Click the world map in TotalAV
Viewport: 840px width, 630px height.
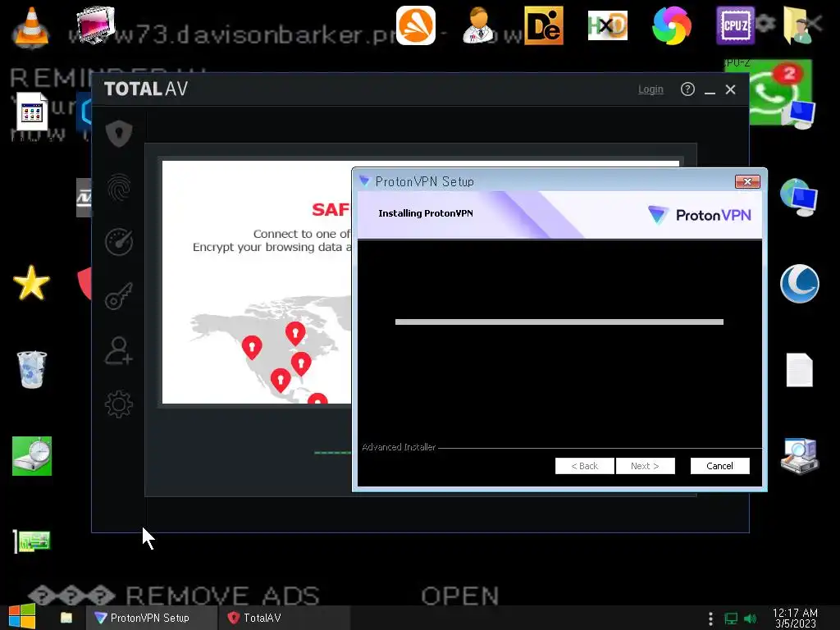[x=271, y=348]
